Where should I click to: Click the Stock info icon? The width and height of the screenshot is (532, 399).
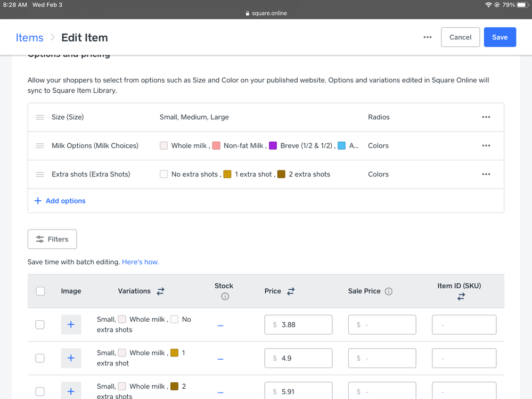point(225,297)
